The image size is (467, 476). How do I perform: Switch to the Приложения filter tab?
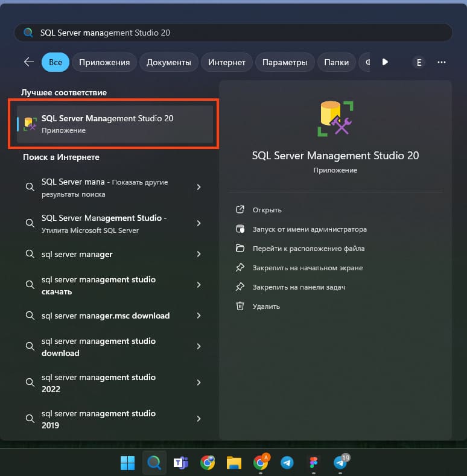coord(104,62)
